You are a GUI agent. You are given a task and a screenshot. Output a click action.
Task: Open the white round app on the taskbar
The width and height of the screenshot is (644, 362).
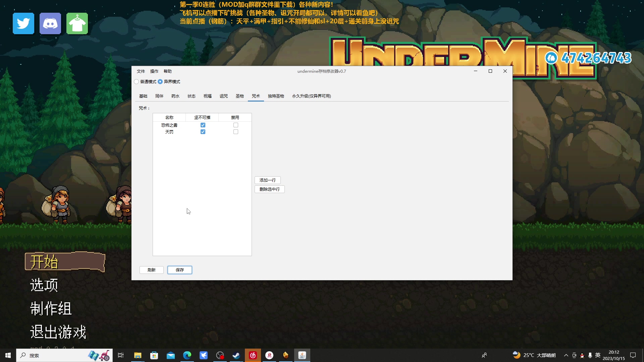(x=269, y=355)
